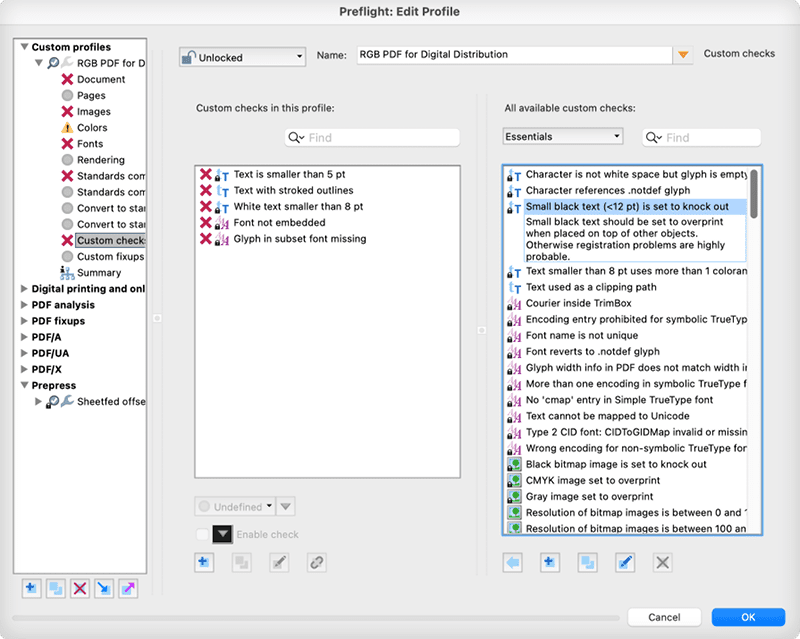Click the delete profile red X icon
Image resolution: width=800 pixels, height=639 pixels.
click(80, 590)
